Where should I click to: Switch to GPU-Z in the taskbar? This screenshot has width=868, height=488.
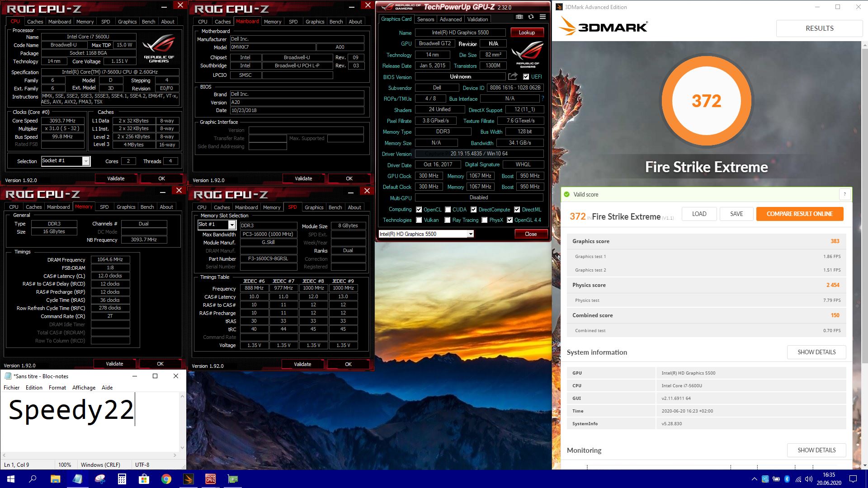point(232,479)
